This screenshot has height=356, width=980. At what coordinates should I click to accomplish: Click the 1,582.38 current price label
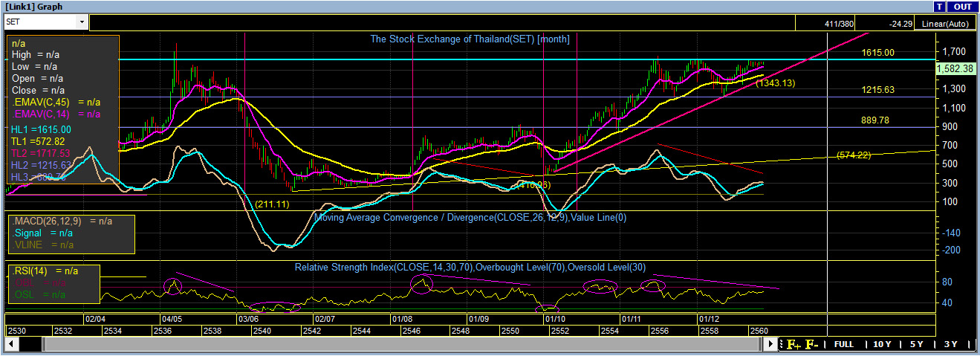point(955,68)
